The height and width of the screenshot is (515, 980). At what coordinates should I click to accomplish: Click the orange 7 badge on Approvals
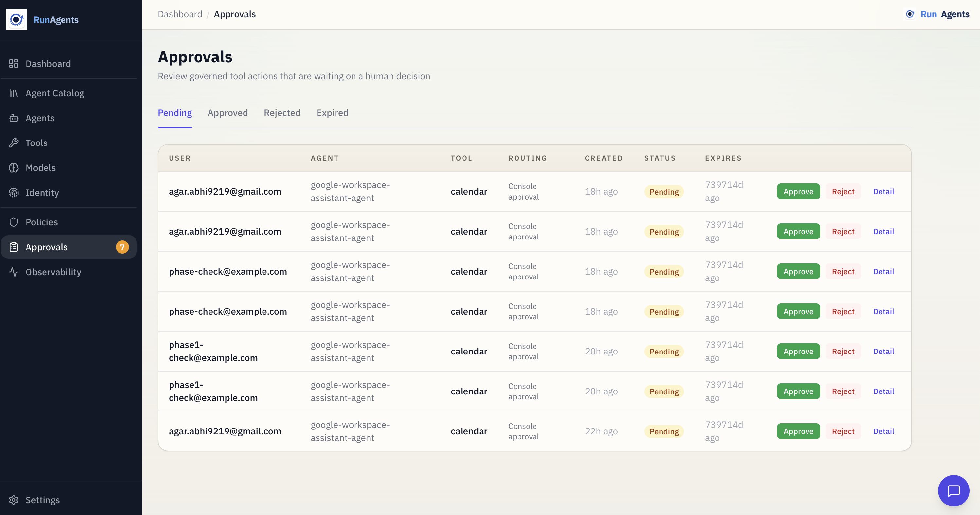(122, 247)
